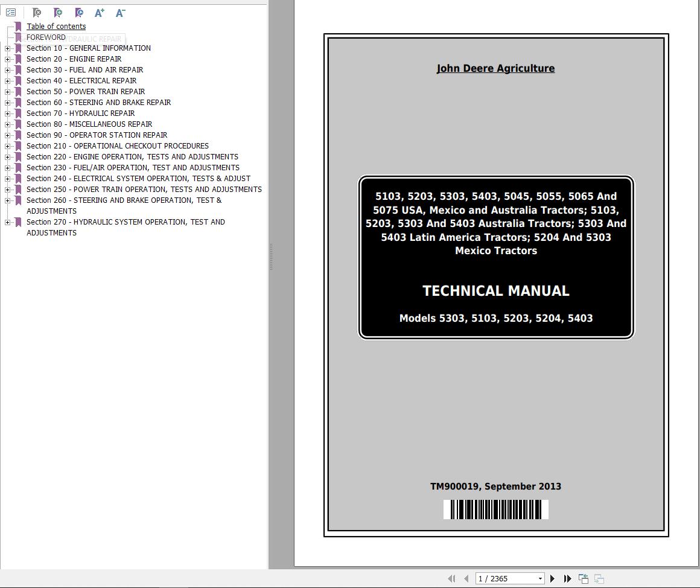Click the bookmark icon beside Section 270
700x588 pixels.
click(18, 222)
